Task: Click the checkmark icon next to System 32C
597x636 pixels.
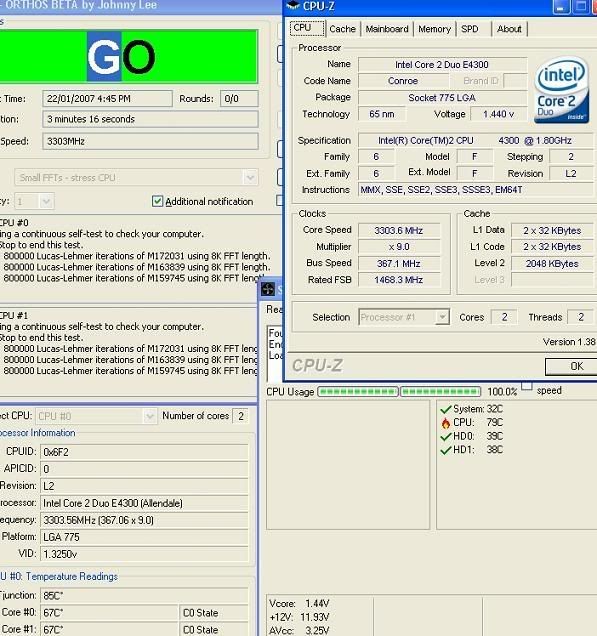Action: (x=446, y=409)
